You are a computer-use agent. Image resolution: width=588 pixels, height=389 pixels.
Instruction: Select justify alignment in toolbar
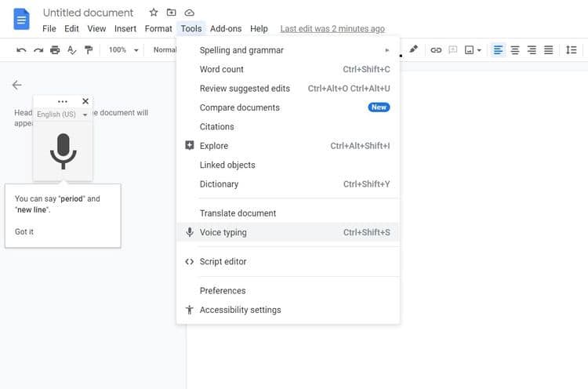coord(549,50)
